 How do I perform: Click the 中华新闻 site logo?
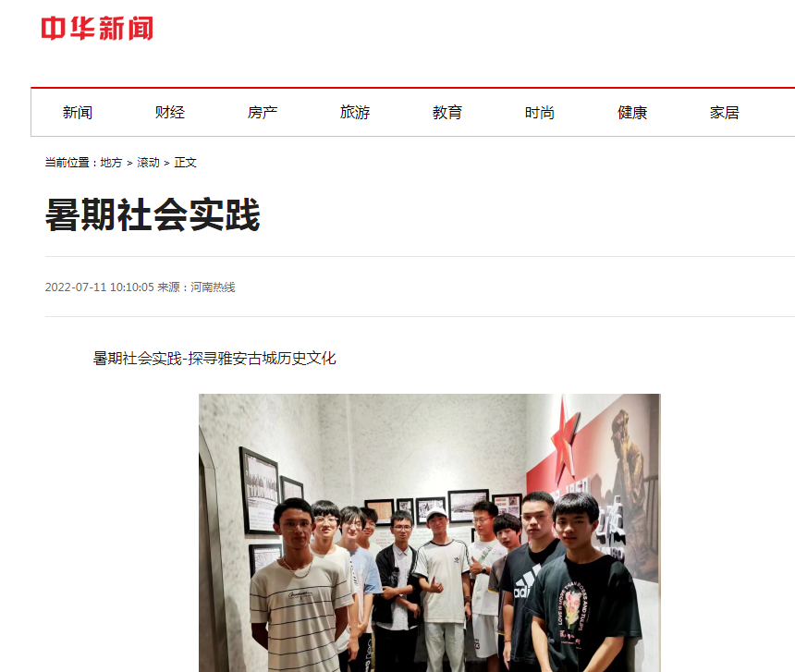(97, 29)
